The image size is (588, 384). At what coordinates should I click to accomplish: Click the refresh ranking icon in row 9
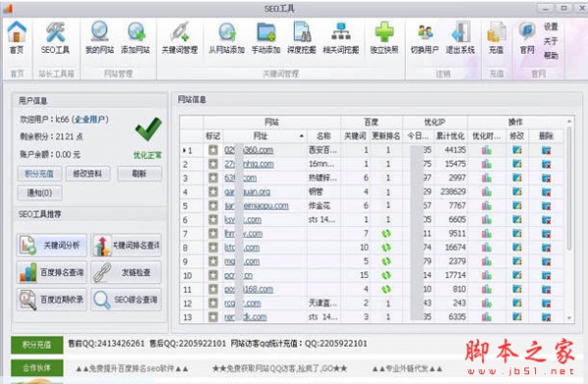[x=386, y=262]
